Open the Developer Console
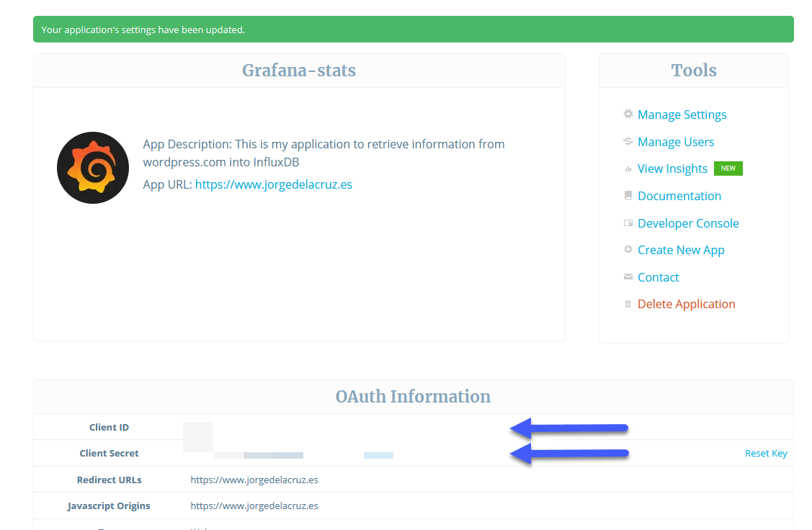Image resolution: width=812 pixels, height=530 pixels. coord(687,223)
